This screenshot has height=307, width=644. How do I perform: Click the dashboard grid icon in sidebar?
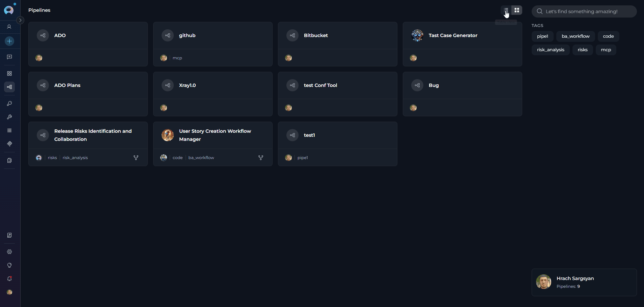point(9,73)
